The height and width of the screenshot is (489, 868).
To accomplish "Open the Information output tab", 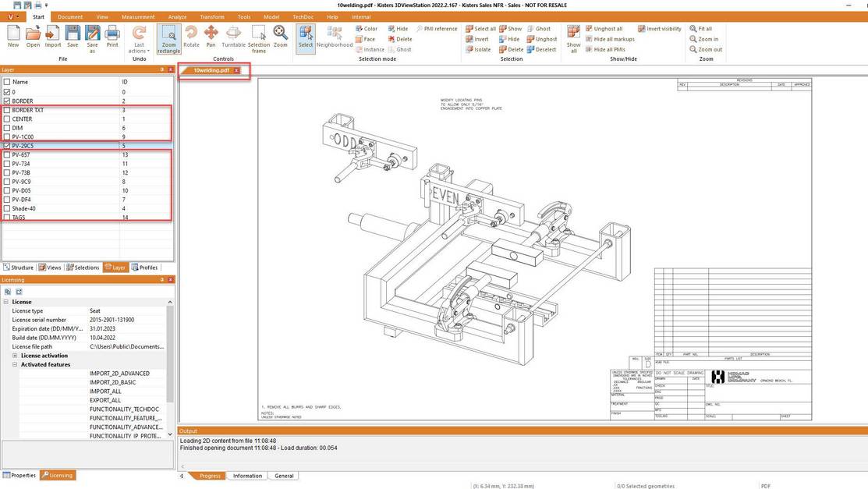I will point(247,476).
